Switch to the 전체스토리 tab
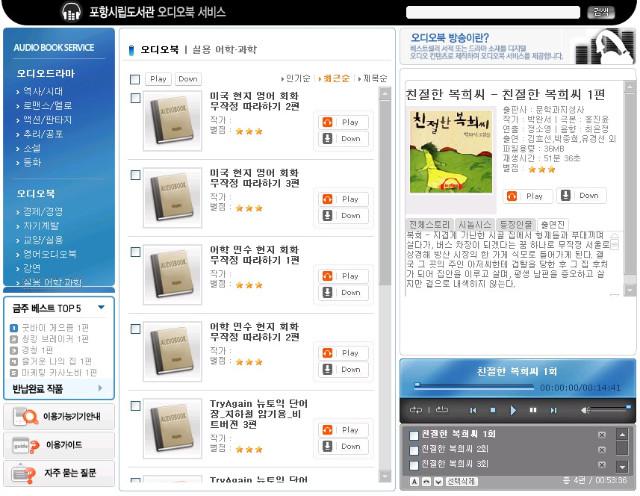 (429, 225)
